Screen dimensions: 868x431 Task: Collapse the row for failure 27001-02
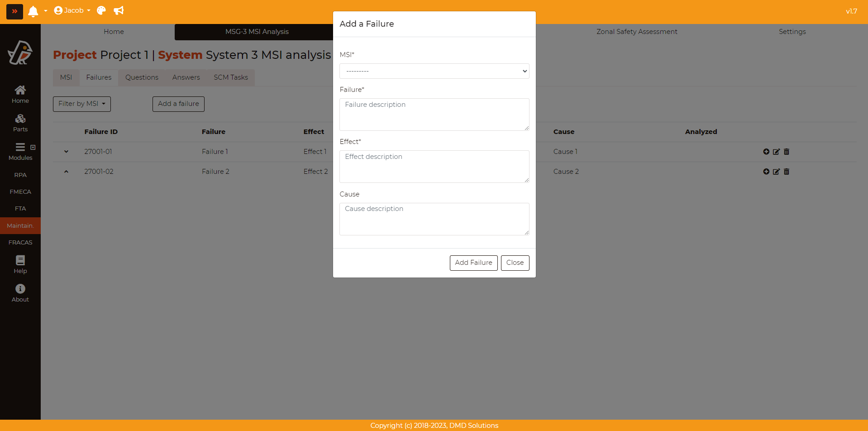66,172
